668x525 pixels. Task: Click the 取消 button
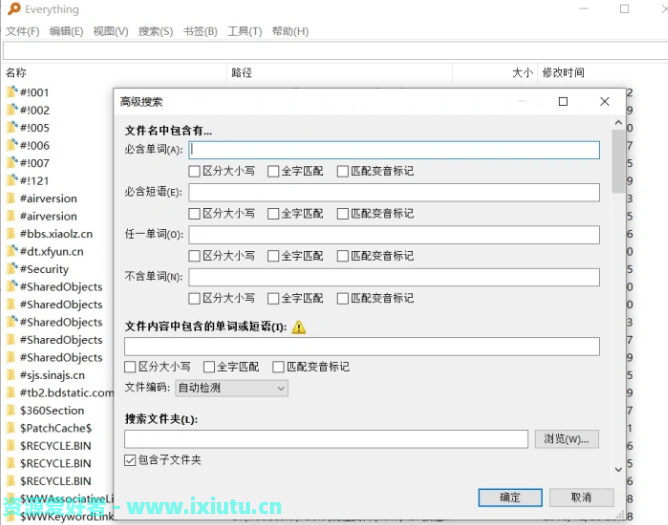(x=581, y=497)
